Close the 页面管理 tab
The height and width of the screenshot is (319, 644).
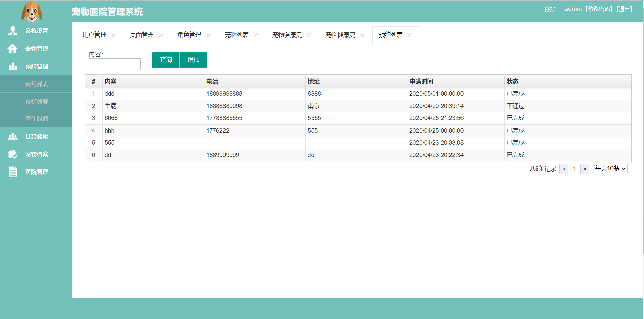coord(161,35)
